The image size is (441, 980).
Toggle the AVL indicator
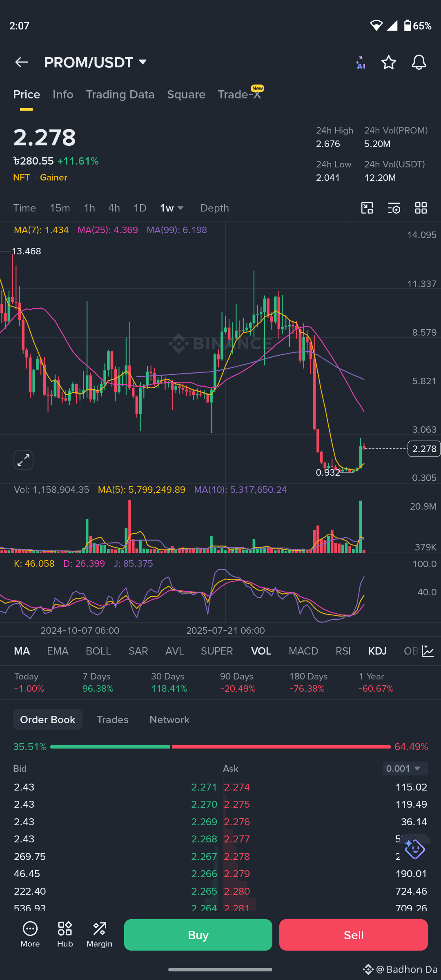175,651
